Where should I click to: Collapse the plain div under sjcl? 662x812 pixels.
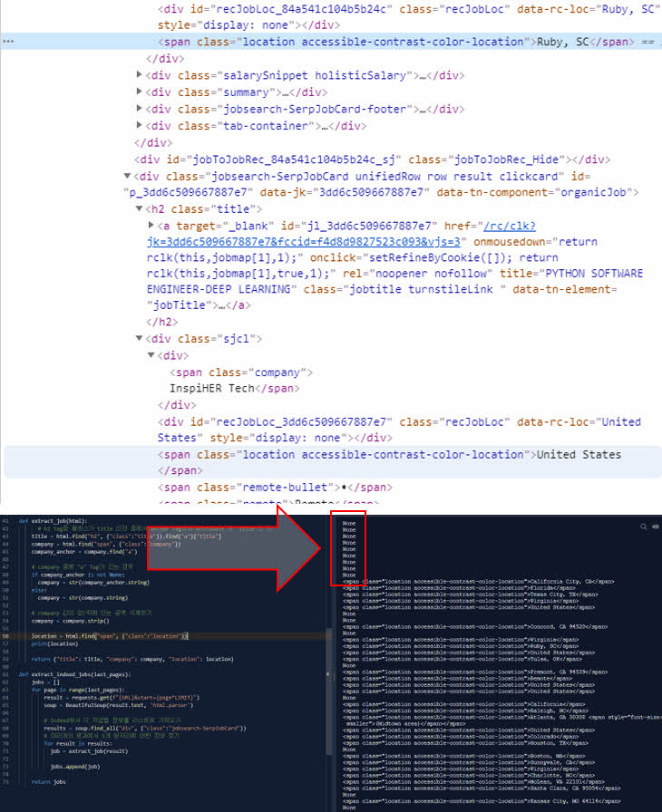[151, 355]
